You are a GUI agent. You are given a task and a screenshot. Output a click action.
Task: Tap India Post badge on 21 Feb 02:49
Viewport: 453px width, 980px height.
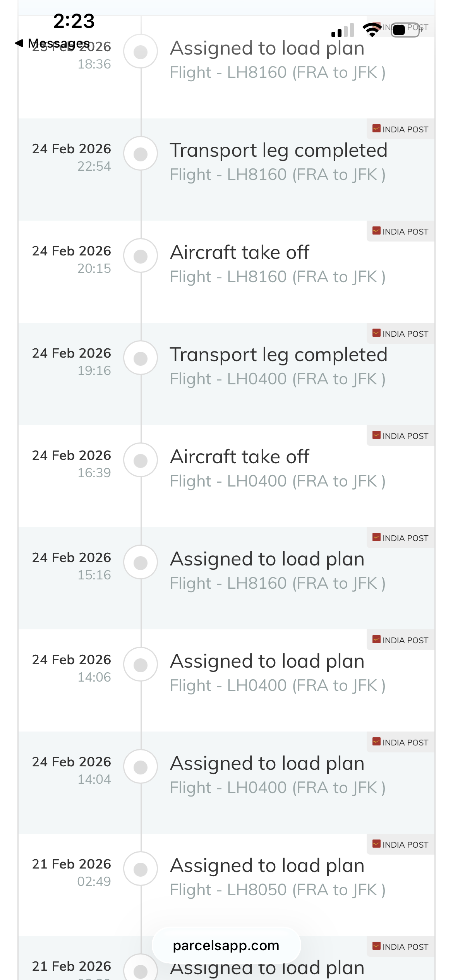(x=400, y=845)
